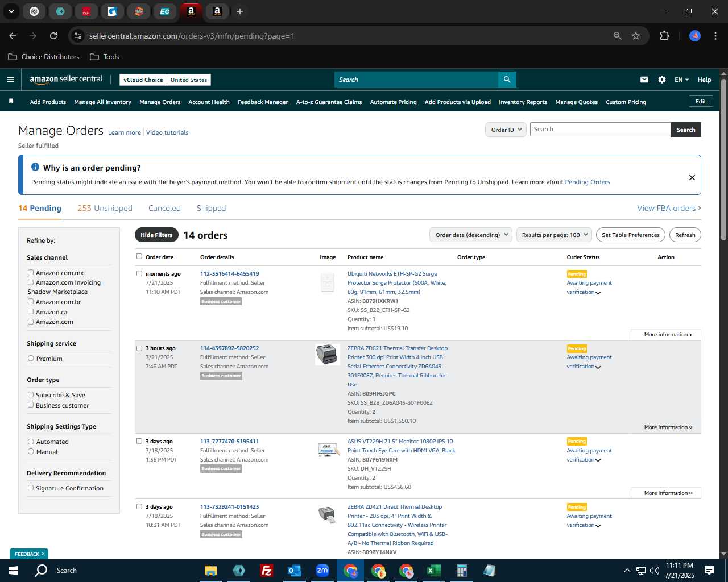Open the Video tutorials link
This screenshot has height=582, width=728.
pos(167,132)
